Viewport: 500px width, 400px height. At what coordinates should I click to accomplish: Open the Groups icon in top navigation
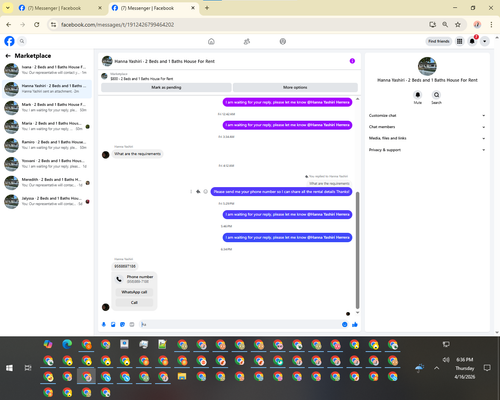[283, 41]
